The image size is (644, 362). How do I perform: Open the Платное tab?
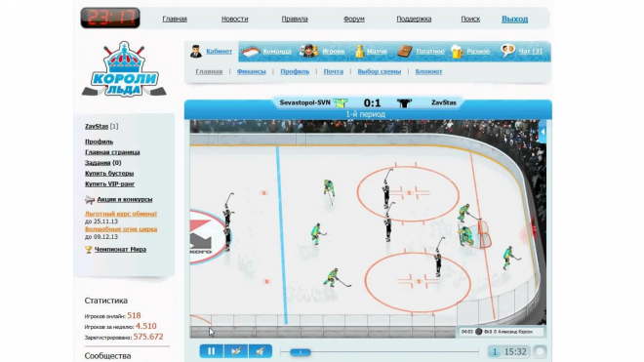[430, 52]
